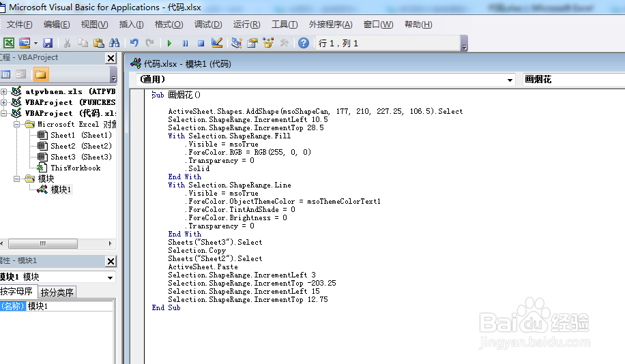
Task: Click the Redo arrow icon
Action: click(149, 43)
